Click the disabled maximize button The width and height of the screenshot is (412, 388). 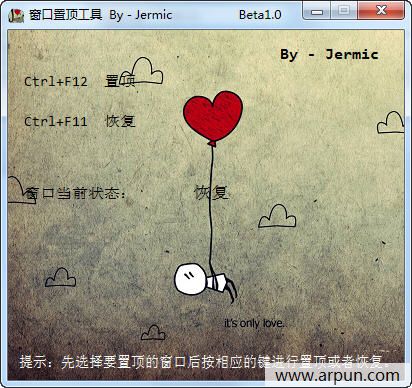pyautogui.click(x=344, y=11)
